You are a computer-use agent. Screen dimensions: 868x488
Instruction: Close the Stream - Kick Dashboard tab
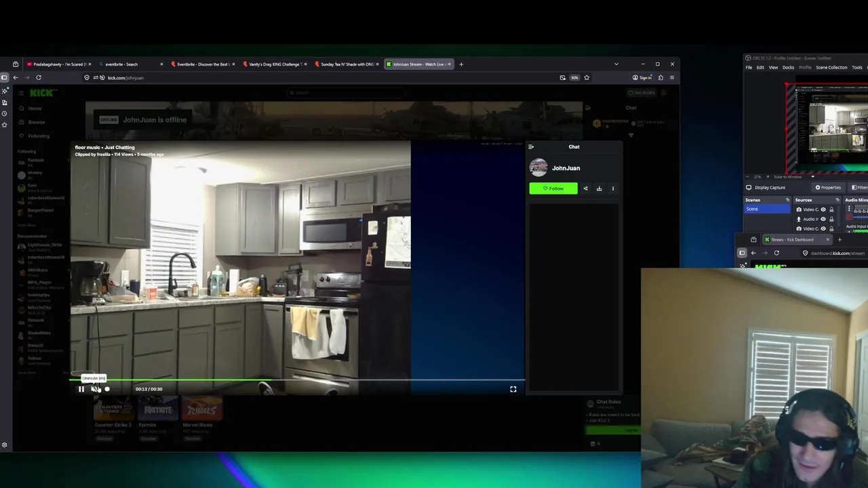(827, 239)
